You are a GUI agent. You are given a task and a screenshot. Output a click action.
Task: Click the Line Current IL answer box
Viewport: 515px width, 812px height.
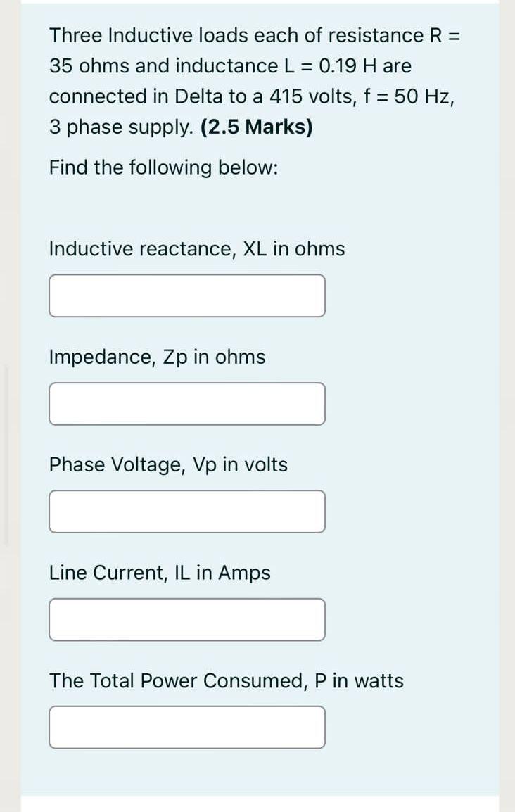click(186, 619)
